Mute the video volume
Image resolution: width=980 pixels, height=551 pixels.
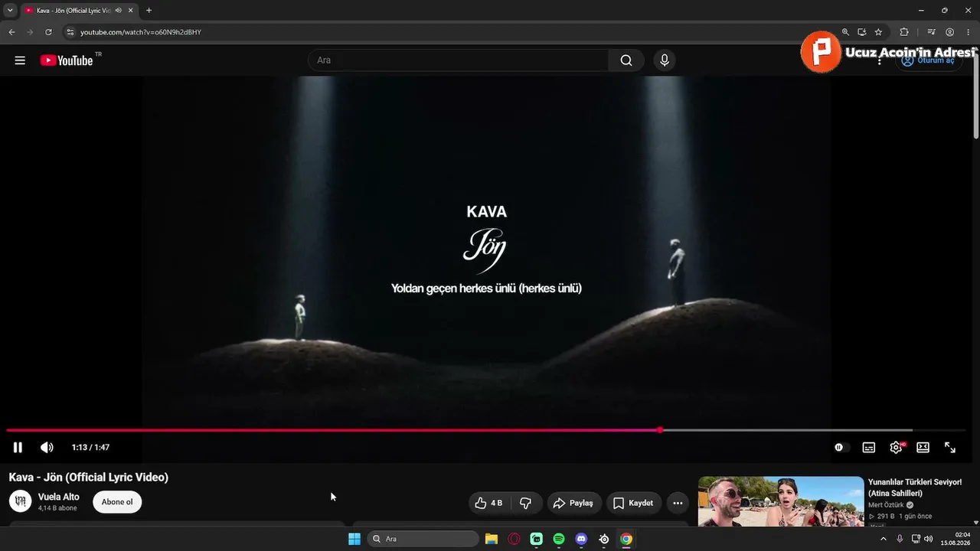[47, 447]
